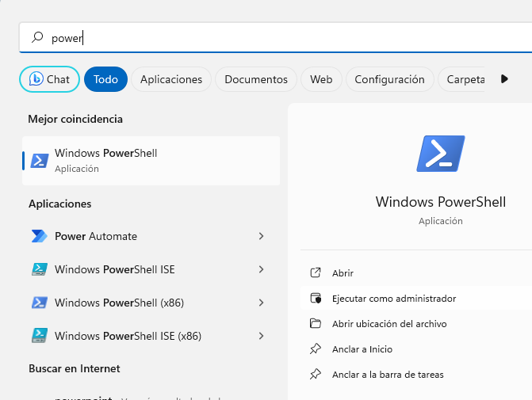Select the Todo filter tab
Screen dimensions: 532x400
click(105, 79)
